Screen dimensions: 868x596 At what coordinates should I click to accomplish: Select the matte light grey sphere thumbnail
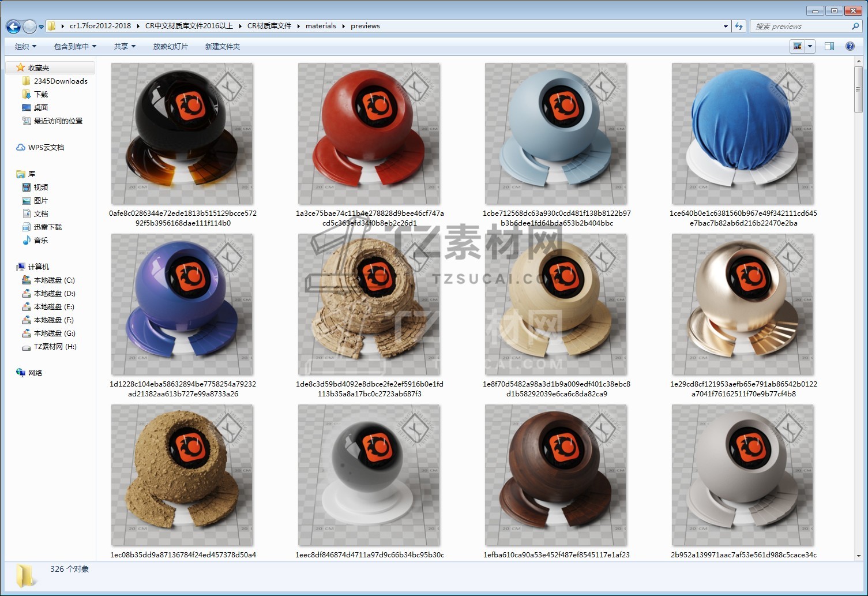[743, 475]
